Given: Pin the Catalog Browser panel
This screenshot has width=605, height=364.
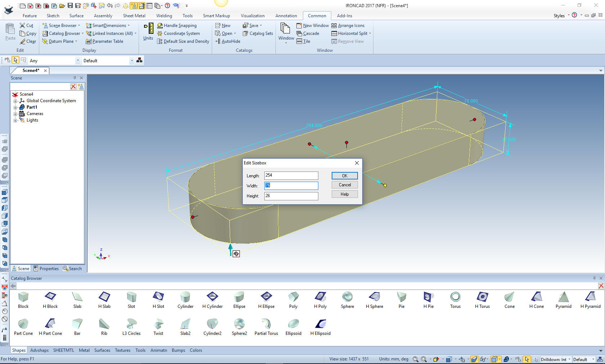Looking at the screenshot, I should click(594, 278).
